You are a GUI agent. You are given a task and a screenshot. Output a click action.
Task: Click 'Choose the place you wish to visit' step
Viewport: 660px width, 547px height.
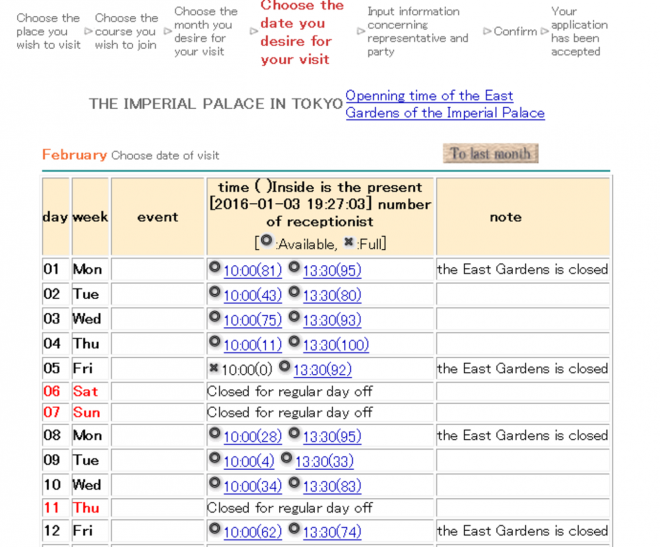point(48,32)
